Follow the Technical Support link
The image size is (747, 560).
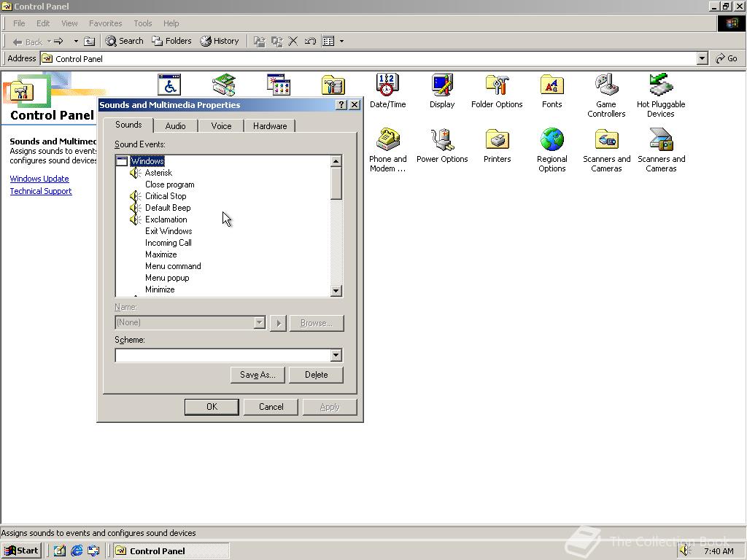pos(41,191)
